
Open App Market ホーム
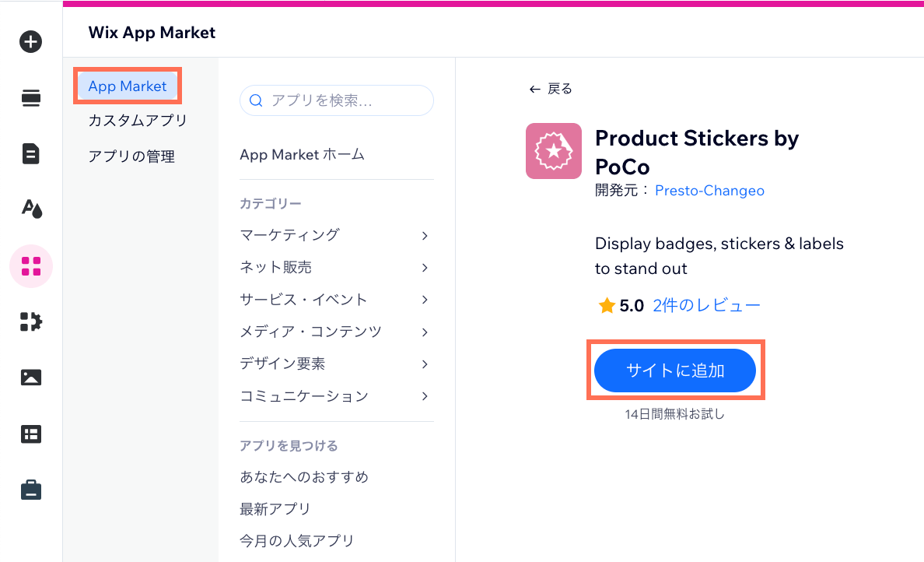coord(301,154)
